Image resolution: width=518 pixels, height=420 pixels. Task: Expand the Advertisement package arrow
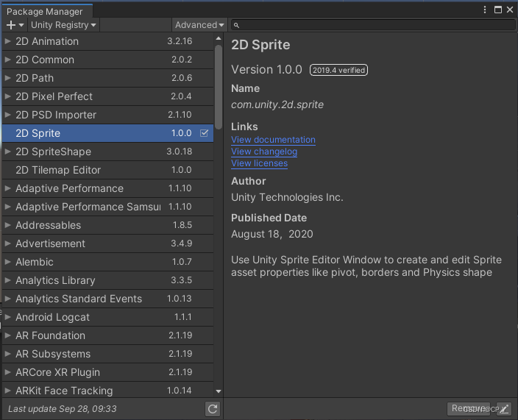point(7,243)
